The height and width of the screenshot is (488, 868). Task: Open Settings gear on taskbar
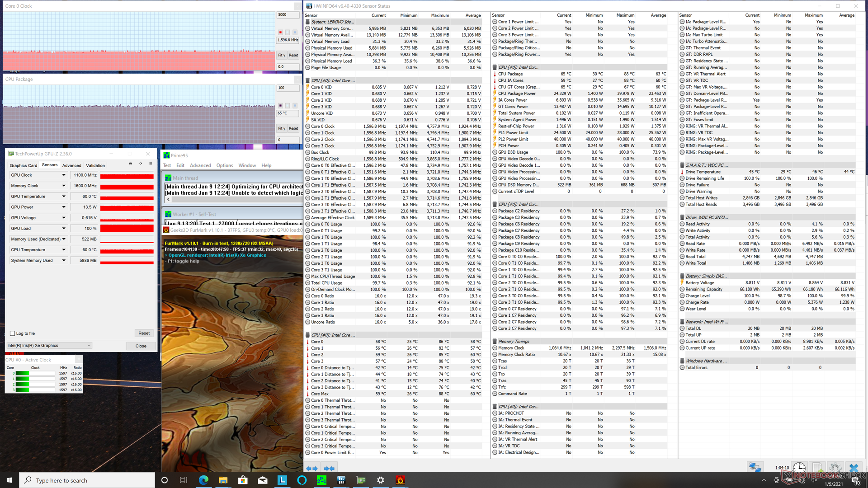381,480
